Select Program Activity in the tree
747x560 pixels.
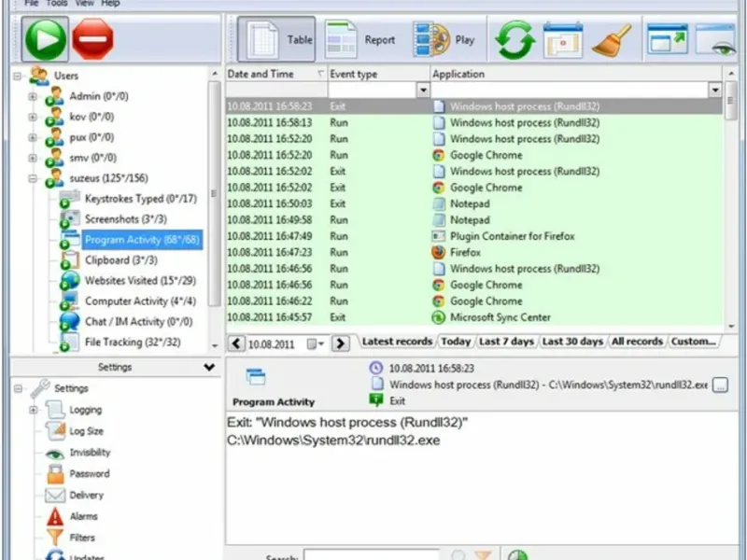[x=142, y=240]
